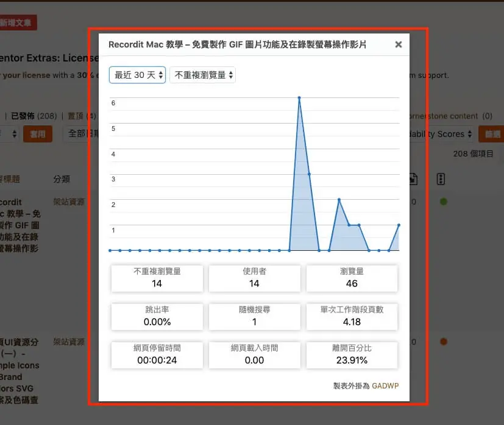Click the traffic light column icon in background
The width and height of the screenshot is (504, 425).
click(x=441, y=179)
